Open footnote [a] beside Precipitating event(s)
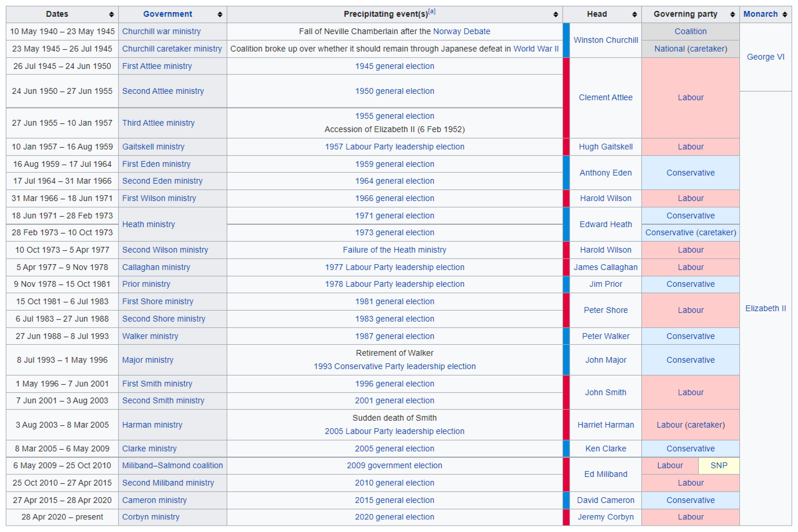798x532 pixels. [432, 12]
